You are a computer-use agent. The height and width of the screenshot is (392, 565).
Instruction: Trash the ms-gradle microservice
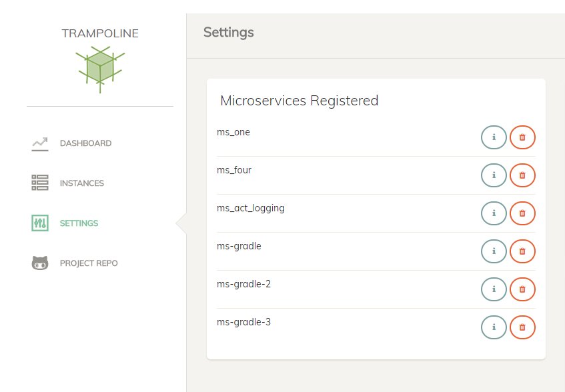pos(522,251)
